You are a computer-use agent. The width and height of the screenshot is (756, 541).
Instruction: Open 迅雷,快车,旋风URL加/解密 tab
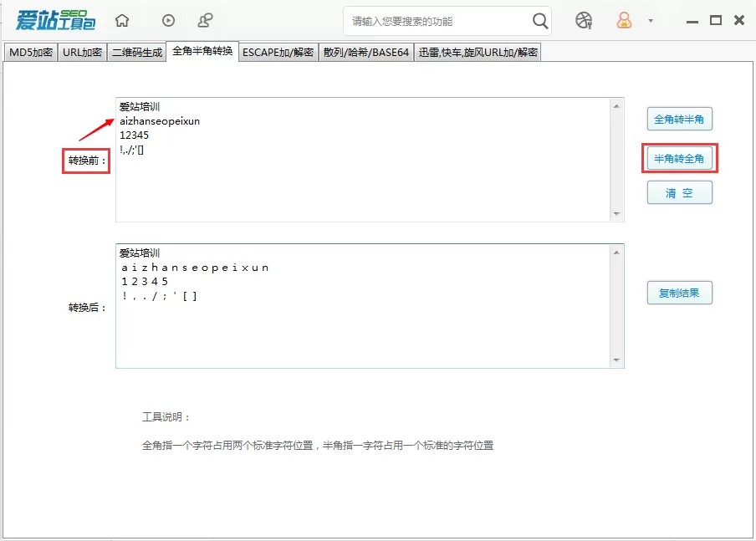tap(478, 52)
